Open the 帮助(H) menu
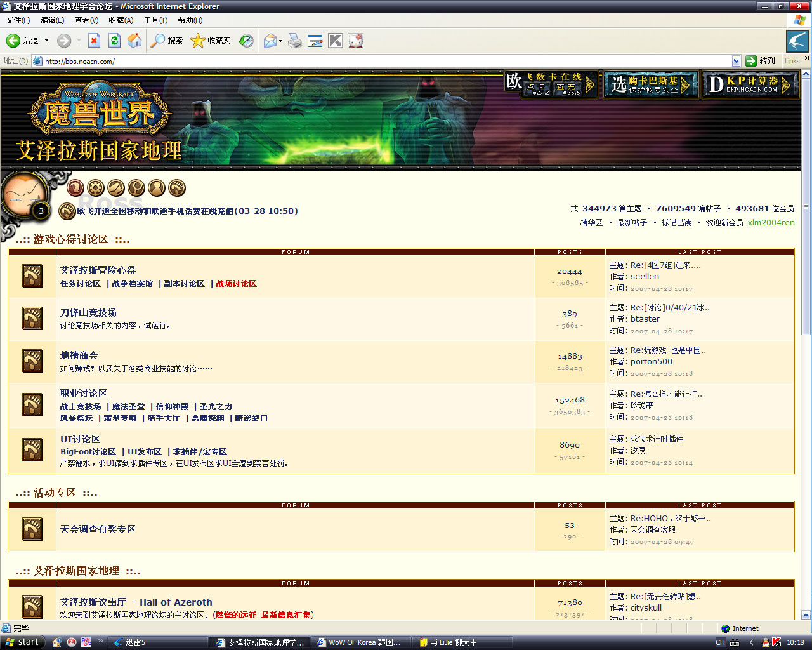 190,20
